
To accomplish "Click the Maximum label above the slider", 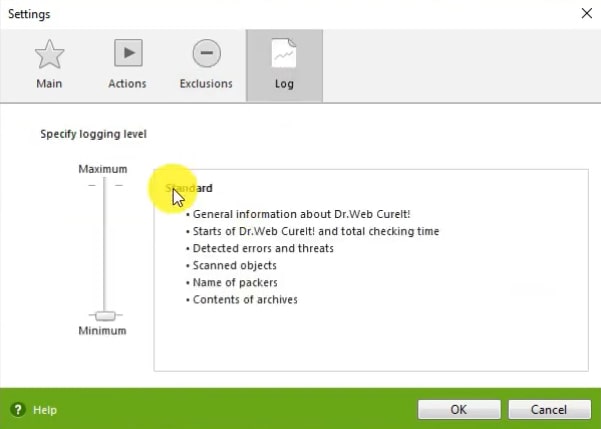I will click(103, 169).
